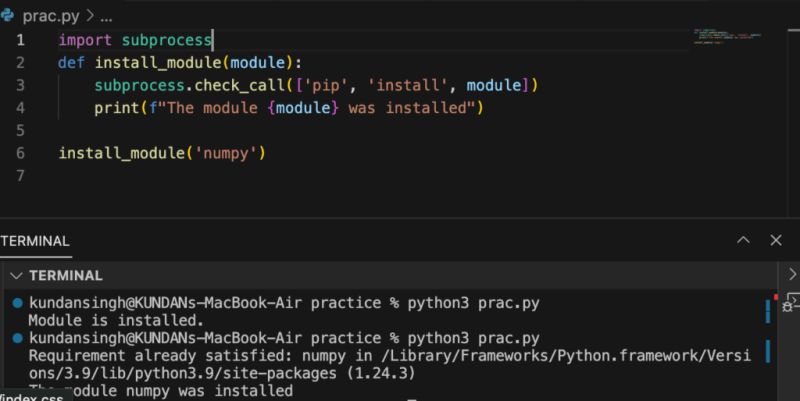Click first 'python3 prac.py' terminal command
The width and height of the screenshot is (800, 401).
[473, 303]
